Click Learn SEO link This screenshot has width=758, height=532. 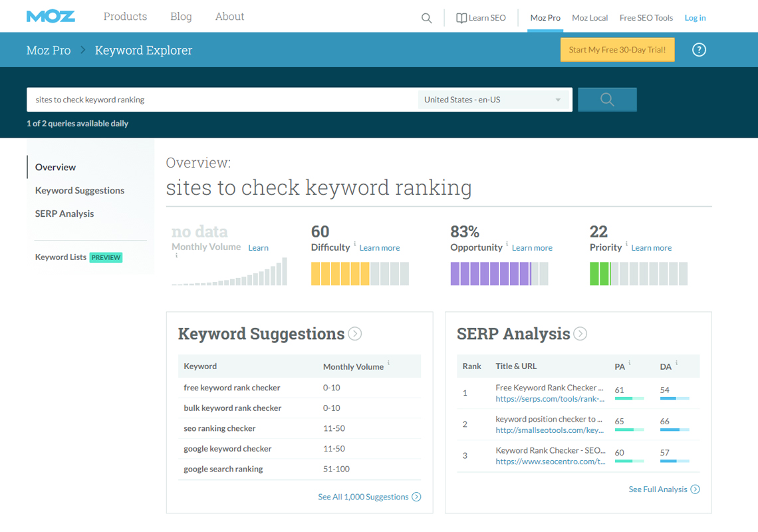point(487,18)
